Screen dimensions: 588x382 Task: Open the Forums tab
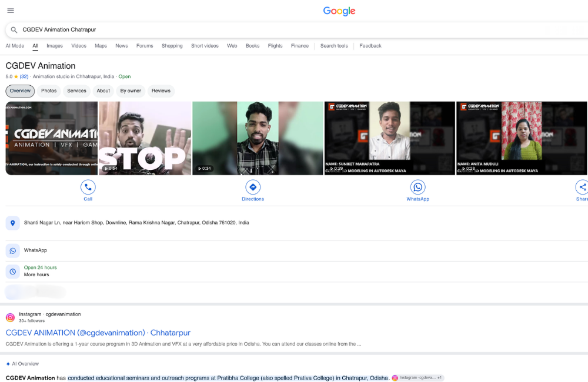[x=145, y=46]
